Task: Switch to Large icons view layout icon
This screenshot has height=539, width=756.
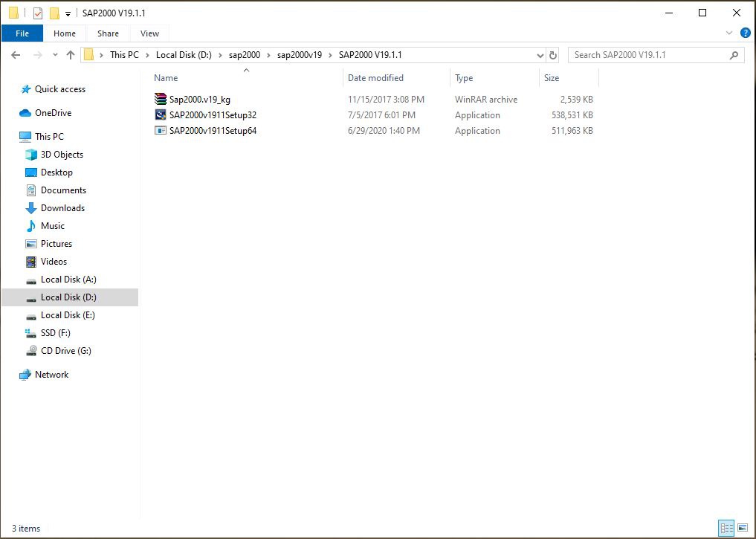Action: coord(743,528)
